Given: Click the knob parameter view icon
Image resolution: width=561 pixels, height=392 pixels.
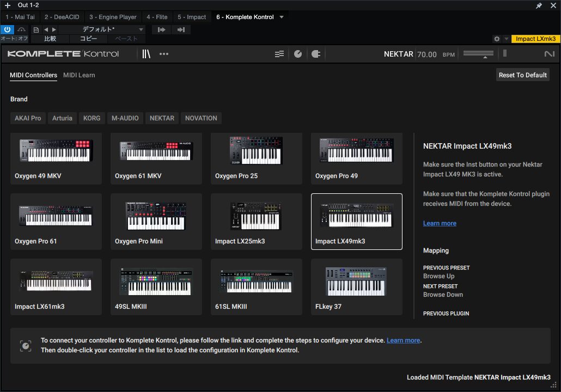Looking at the screenshot, I should tap(298, 54).
